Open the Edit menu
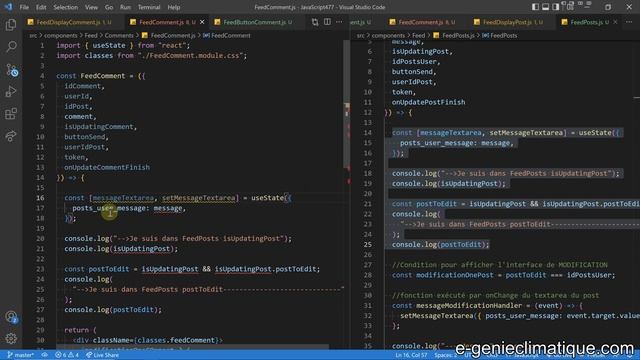 tap(41, 7)
